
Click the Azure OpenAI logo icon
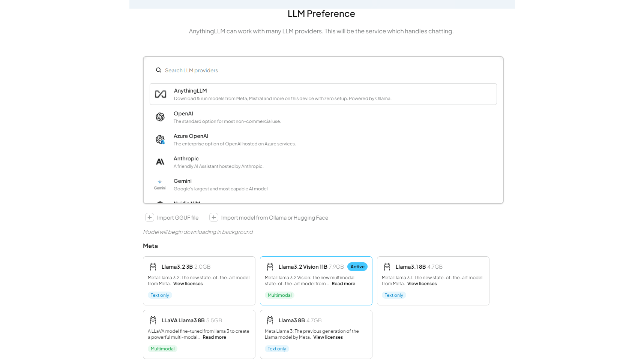click(x=160, y=139)
